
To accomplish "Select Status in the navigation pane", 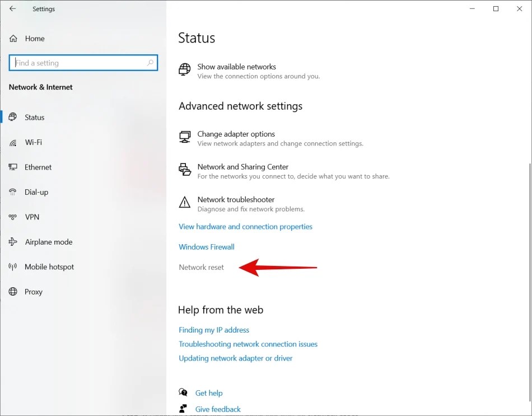I will point(34,117).
